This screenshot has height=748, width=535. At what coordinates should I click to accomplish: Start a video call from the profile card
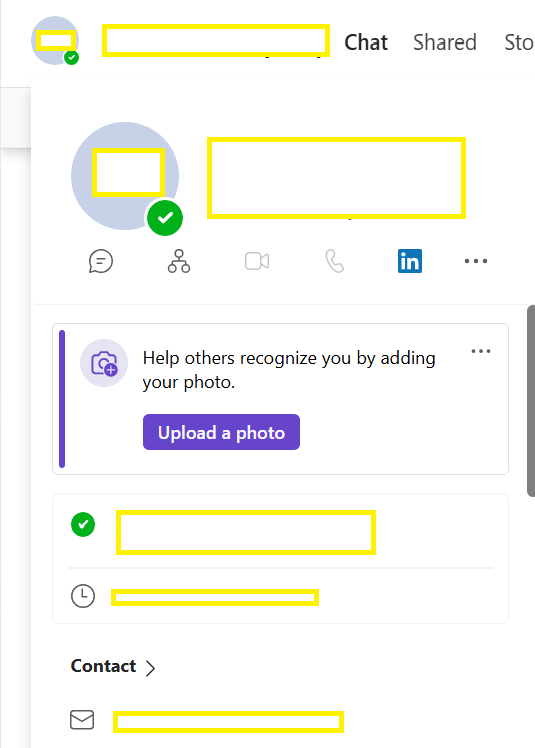point(257,261)
